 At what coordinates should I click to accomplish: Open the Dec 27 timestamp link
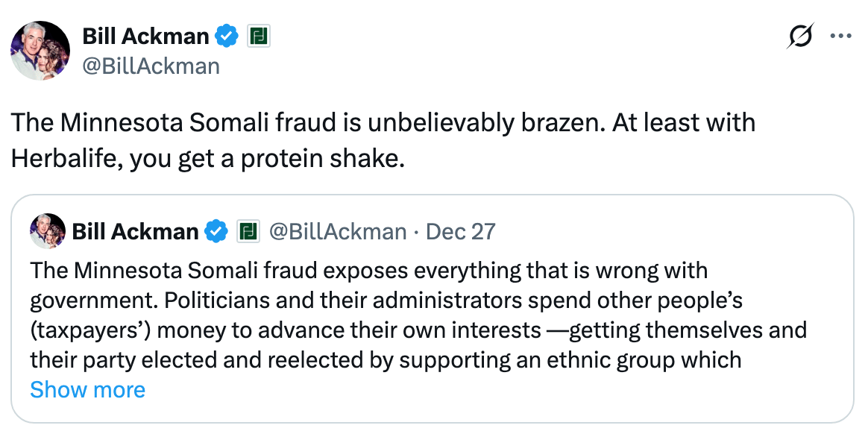click(460, 231)
